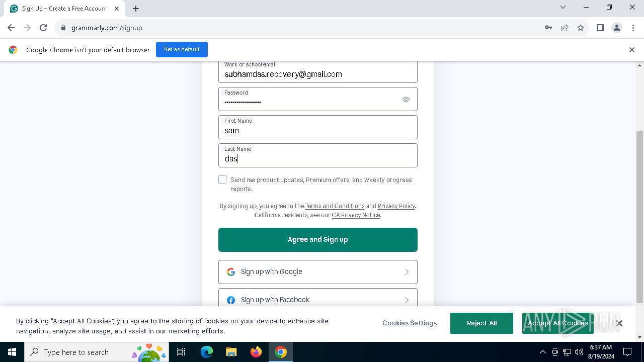The height and width of the screenshot is (362, 644).
Task: Launch Firefox from taskbar
Action: [256, 352]
